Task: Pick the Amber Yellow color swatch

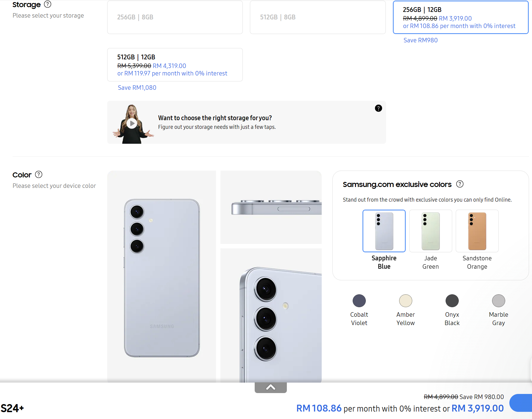Action: (x=406, y=301)
